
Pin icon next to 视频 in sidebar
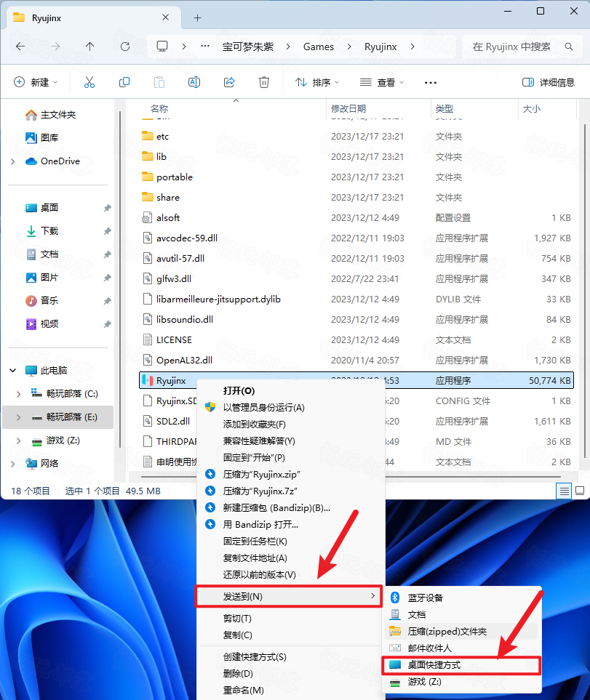click(x=107, y=324)
